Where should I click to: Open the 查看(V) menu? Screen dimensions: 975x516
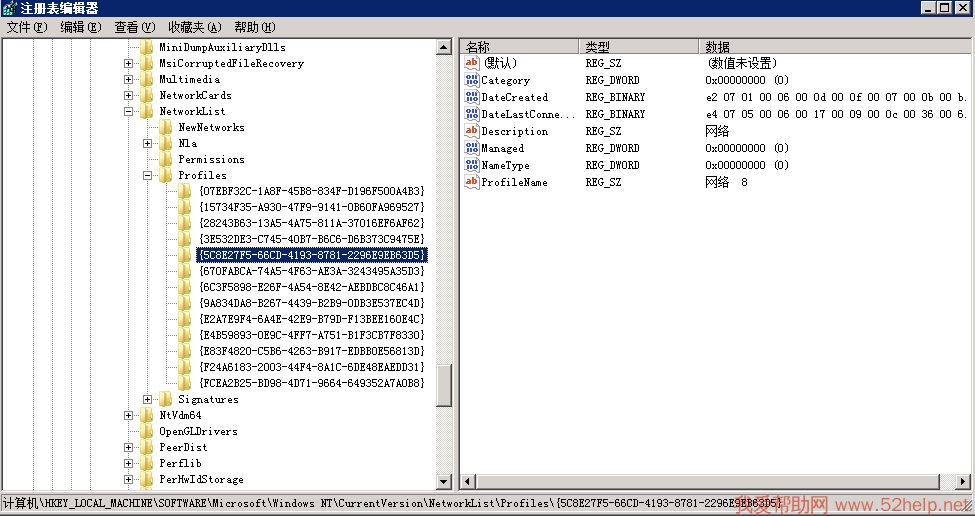[x=134, y=27]
